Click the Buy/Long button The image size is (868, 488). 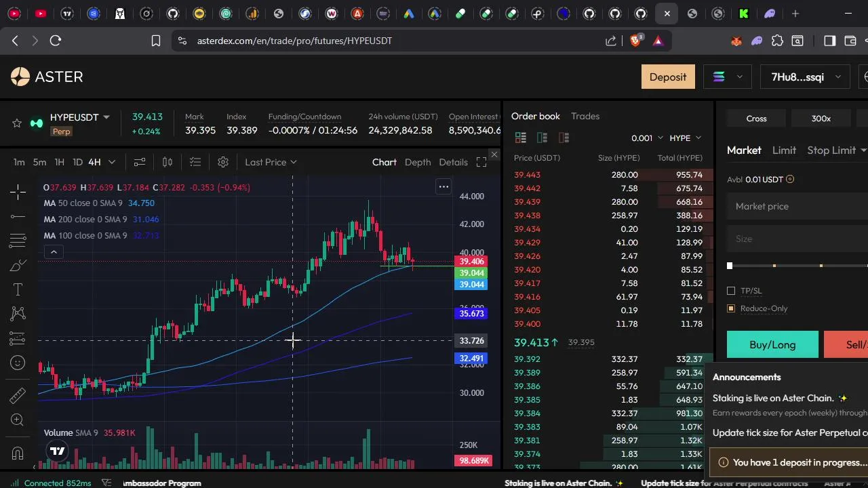[772, 344]
